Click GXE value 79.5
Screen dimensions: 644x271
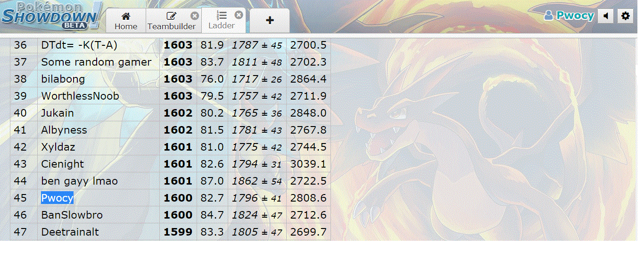(212, 96)
